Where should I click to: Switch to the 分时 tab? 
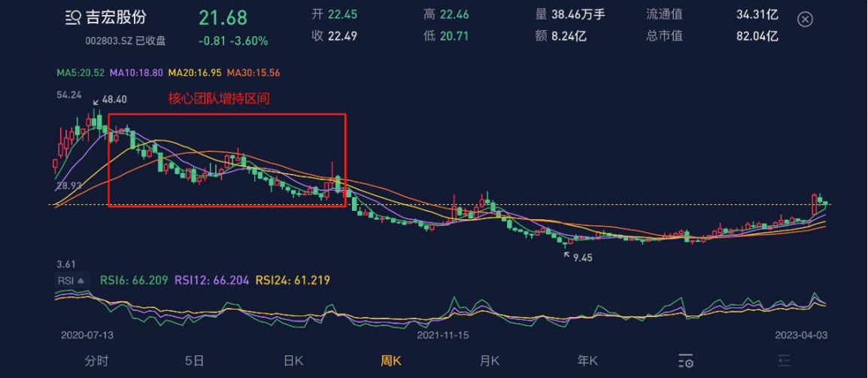pos(96,361)
